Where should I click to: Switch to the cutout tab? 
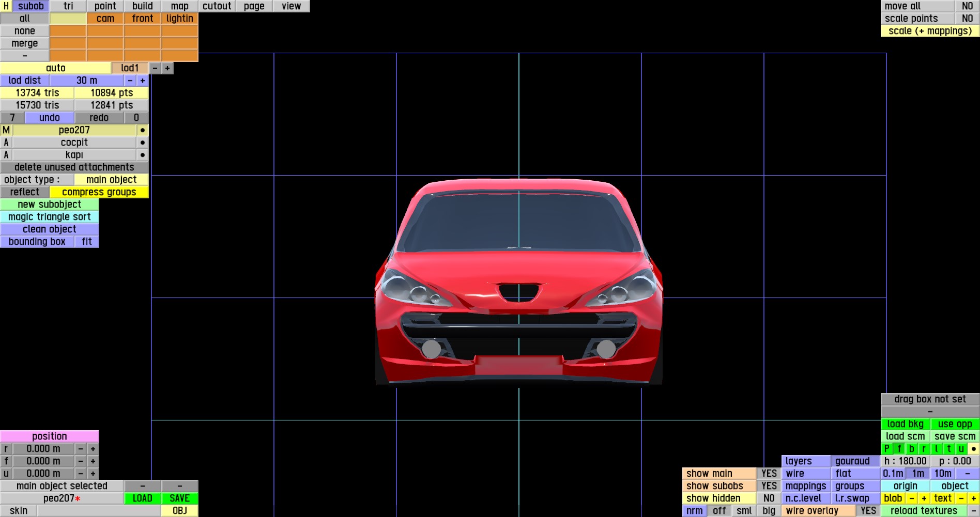click(x=217, y=6)
